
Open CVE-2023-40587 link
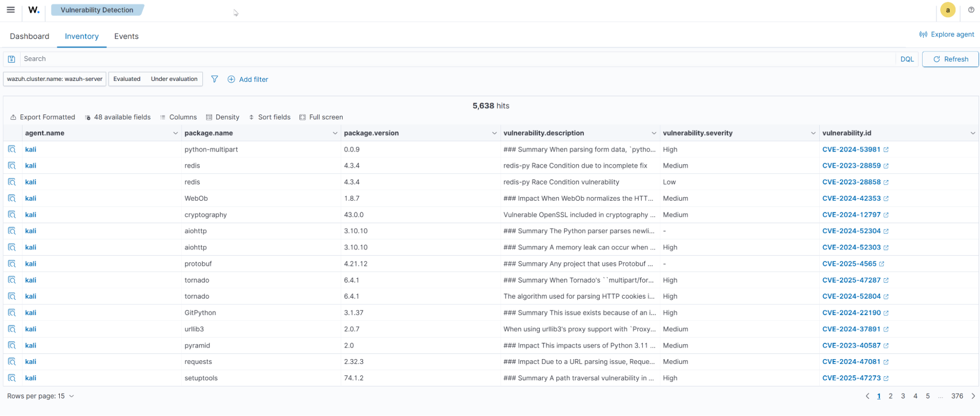(851, 345)
